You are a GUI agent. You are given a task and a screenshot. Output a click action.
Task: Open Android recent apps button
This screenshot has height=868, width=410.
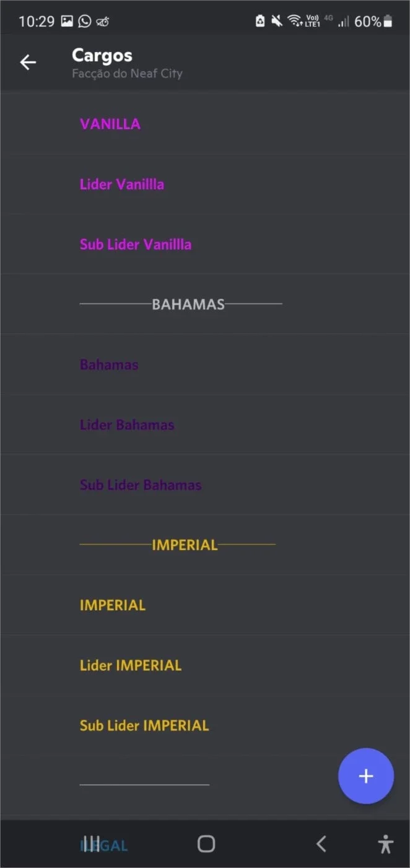[x=92, y=843]
